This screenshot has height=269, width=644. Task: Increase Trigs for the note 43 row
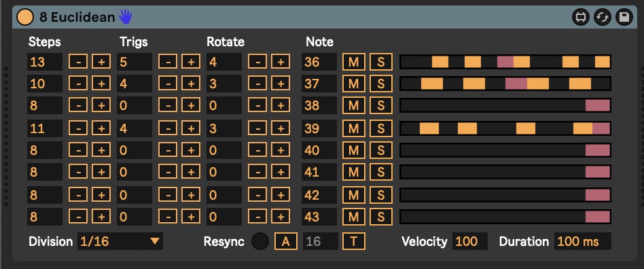pyautogui.click(x=191, y=216)
